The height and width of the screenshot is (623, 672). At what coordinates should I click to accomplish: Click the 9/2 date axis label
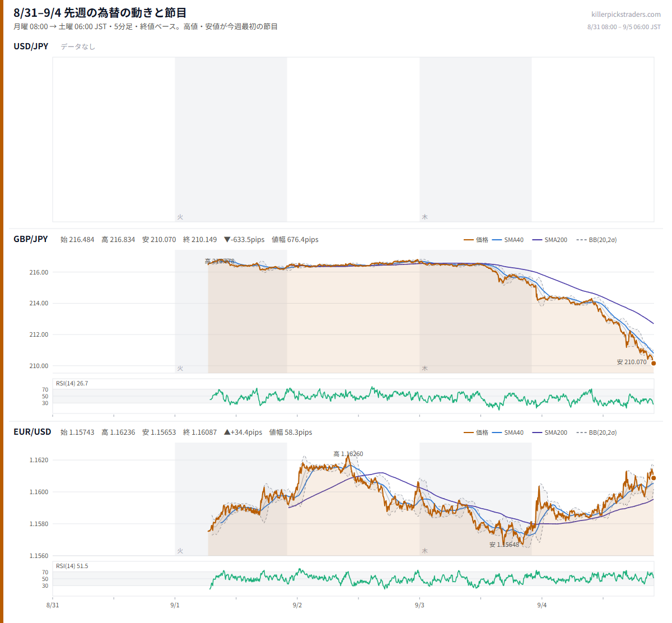tap(297, 605)
